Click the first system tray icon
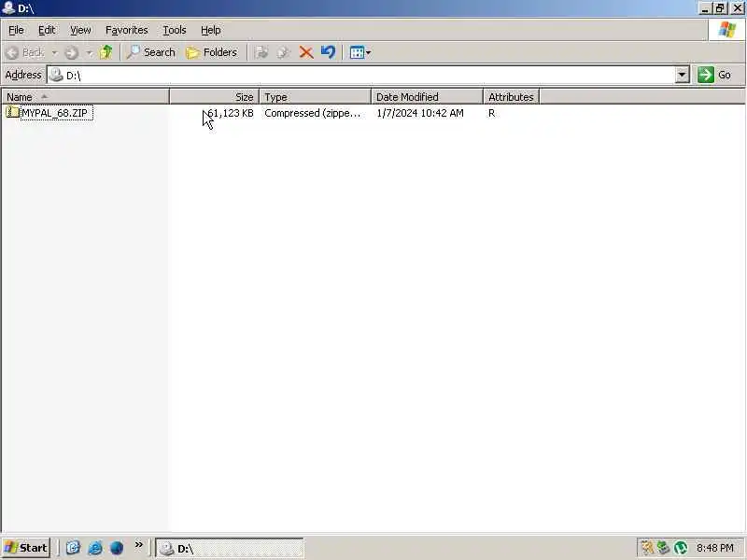 (x=647, y=548)
